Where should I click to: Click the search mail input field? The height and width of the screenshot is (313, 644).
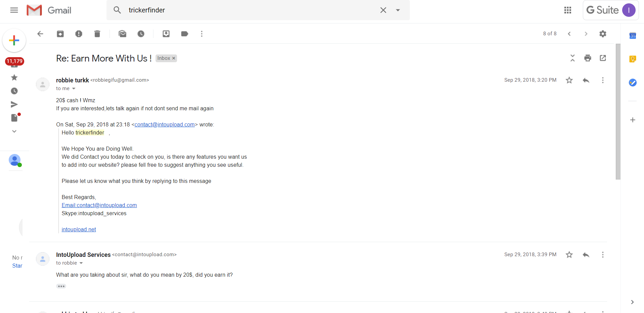[249, 10]
